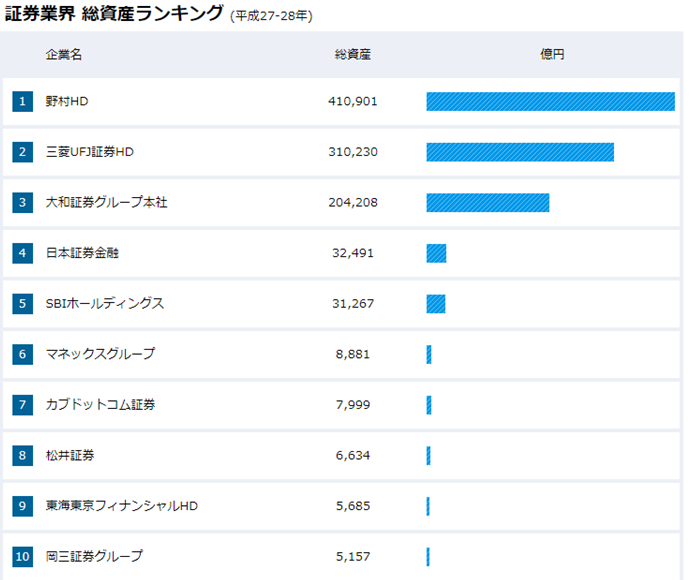Click the rank 3 badge for 大和証券グループ本社
The width and height of the screenshot is (695, 580).
tap(23, 202)
